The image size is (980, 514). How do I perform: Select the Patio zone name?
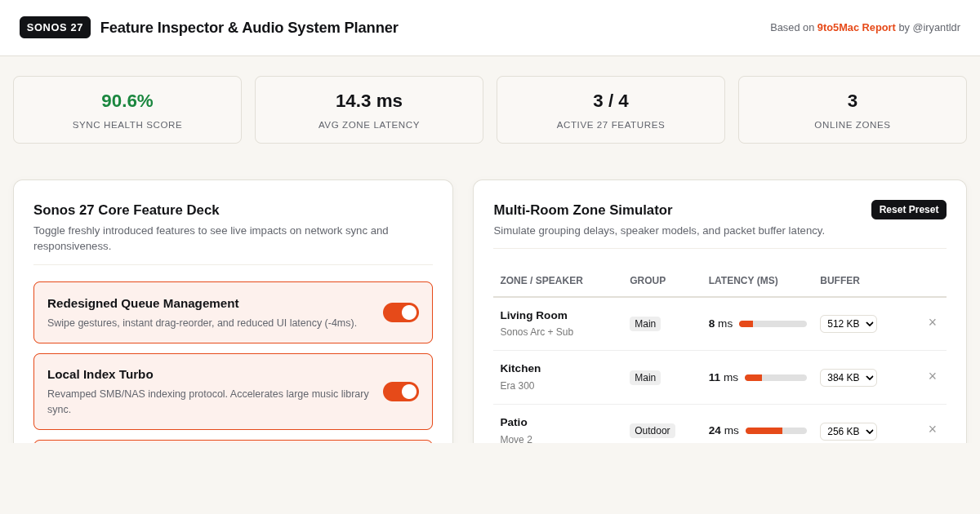(514, 423)
